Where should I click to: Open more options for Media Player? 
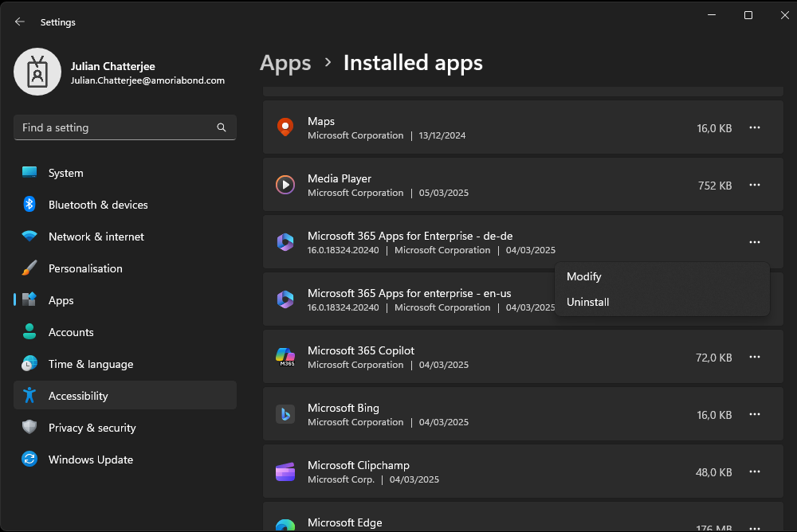(x=755, y=185)
